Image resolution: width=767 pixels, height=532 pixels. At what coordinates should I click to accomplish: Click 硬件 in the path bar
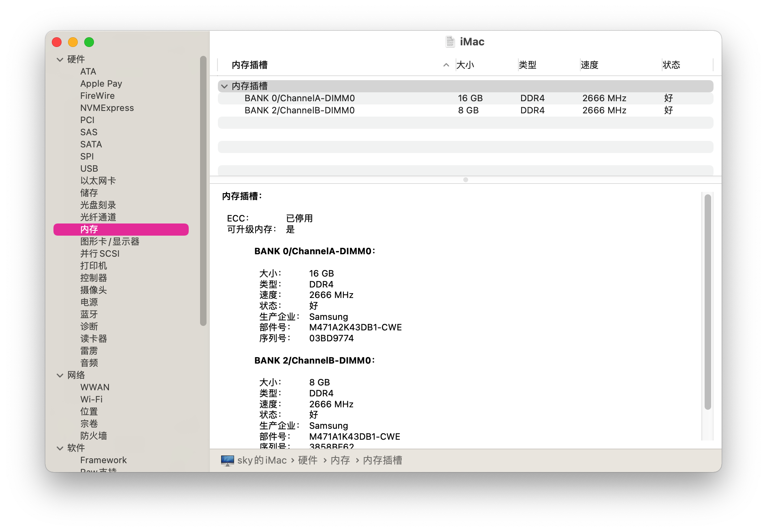[x=308, y=460]
